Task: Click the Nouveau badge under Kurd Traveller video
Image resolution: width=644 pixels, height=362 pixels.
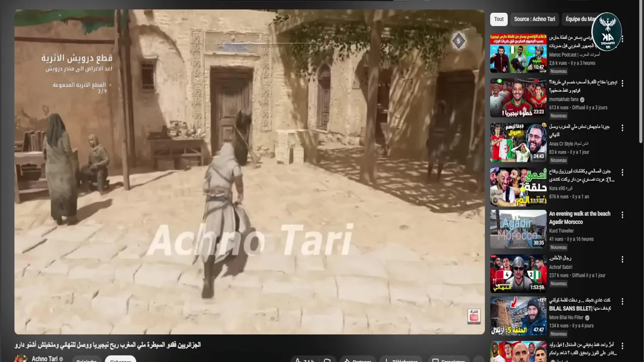Action: coord(558,247)
